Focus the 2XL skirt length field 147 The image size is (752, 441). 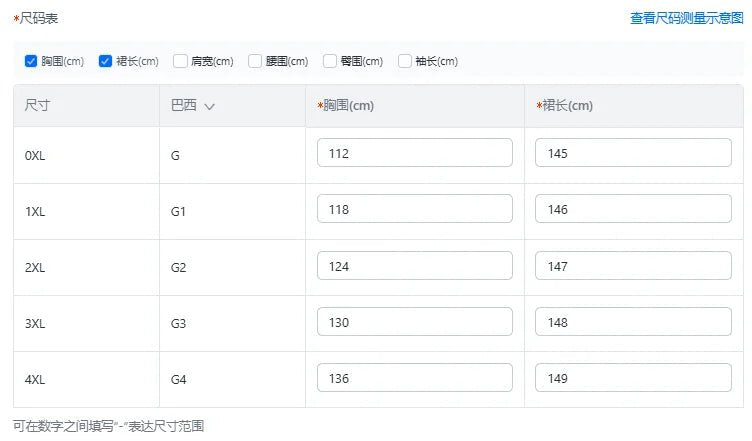tap(634, 266)
